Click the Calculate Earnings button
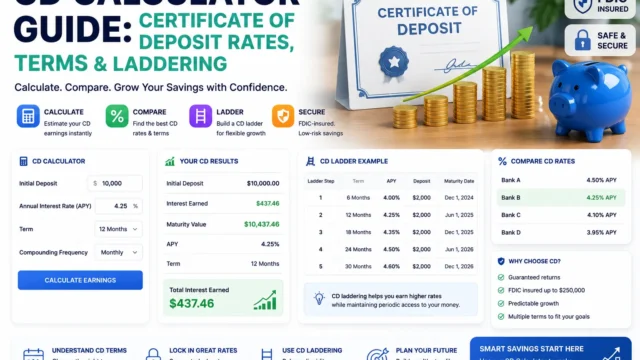Image resolution: width=640 pixels, height=360 pixels. [x=80, y=280]
